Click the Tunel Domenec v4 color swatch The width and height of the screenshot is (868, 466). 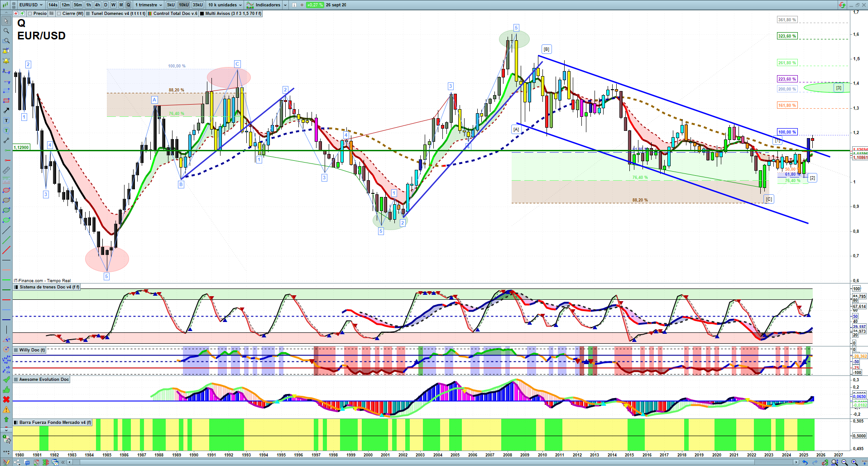click(x=88, y=14)
